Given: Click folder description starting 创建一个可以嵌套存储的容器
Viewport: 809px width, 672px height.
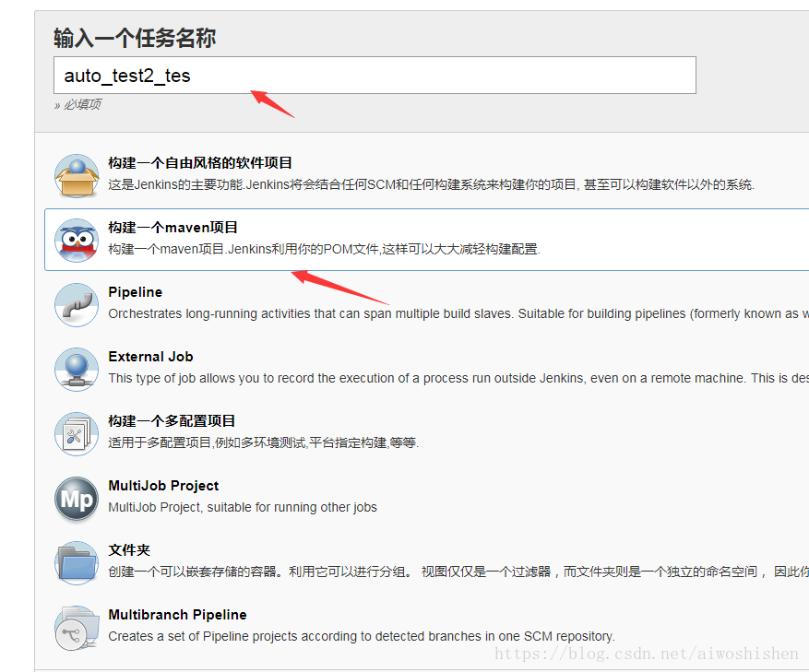Looking at the screenshot, I should click(x=458, y=572).
